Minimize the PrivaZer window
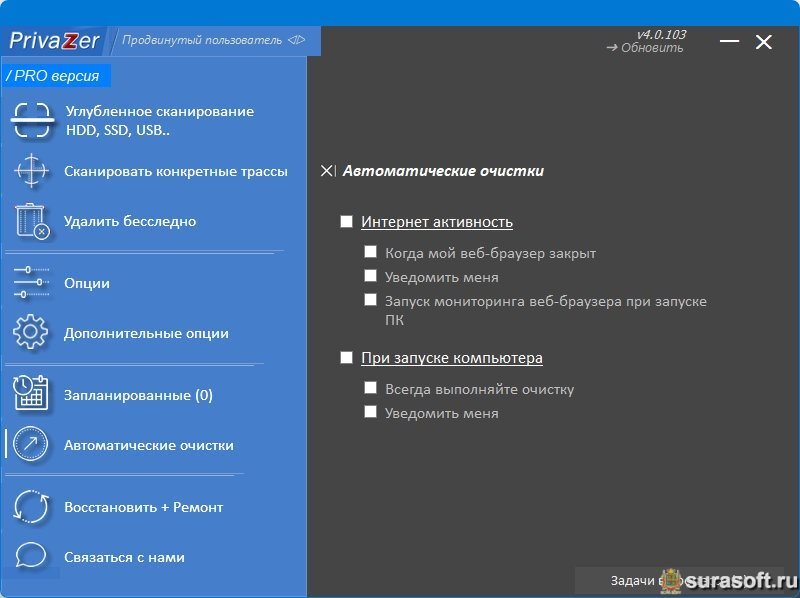Viewport: 800px width, 598px height. click(x=730, y=41)
